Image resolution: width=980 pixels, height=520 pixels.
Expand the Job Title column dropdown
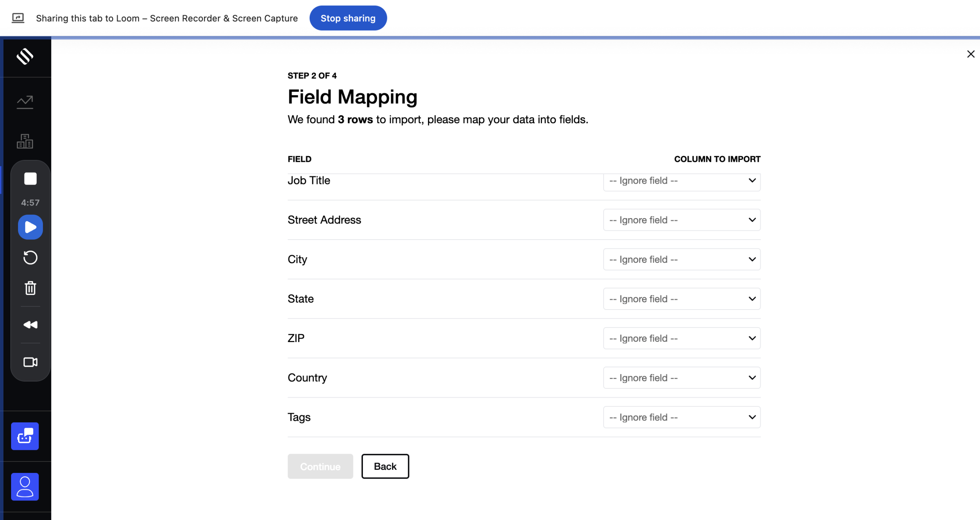[x=681, y=181]
